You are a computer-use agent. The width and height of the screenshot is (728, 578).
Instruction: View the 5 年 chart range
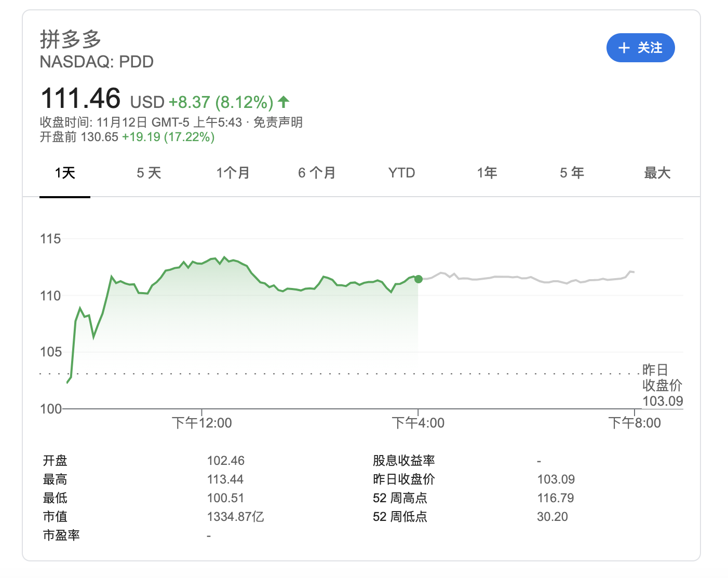pyautogui.click(x=572, y=173)
